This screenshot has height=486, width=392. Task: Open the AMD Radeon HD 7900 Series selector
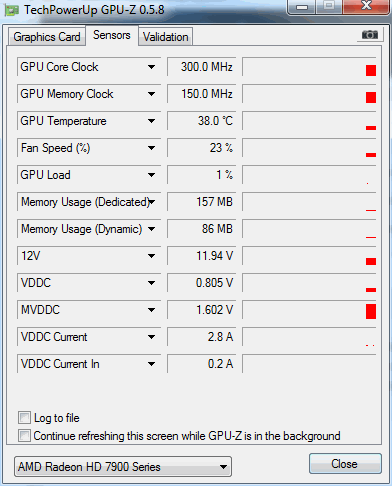click(x=123, y=467)
